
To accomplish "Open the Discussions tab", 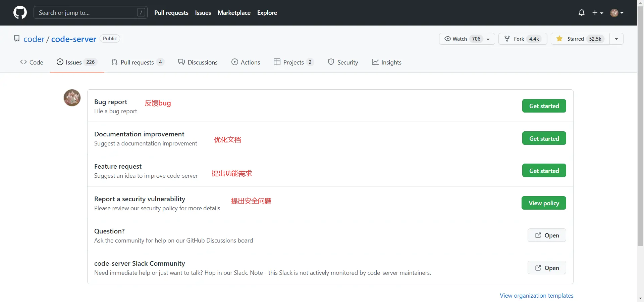I will click(x=198, y=62).
